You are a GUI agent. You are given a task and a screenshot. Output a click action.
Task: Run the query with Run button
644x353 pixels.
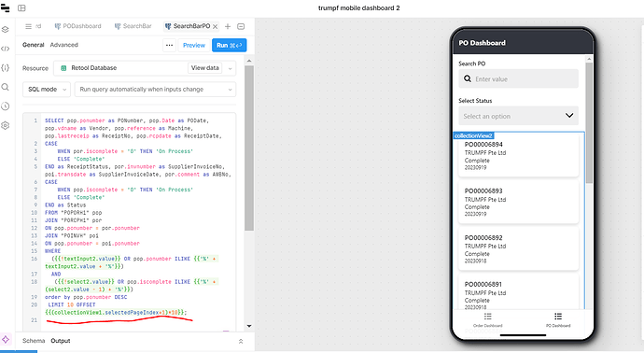(230, 45)
